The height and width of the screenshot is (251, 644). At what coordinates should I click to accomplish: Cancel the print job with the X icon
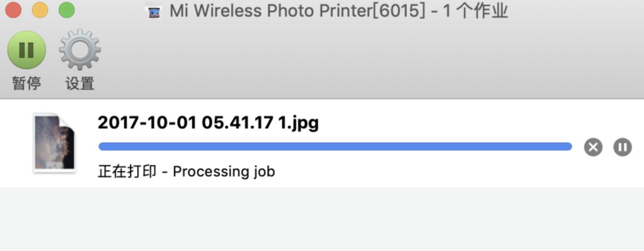[x=593, y=147]
